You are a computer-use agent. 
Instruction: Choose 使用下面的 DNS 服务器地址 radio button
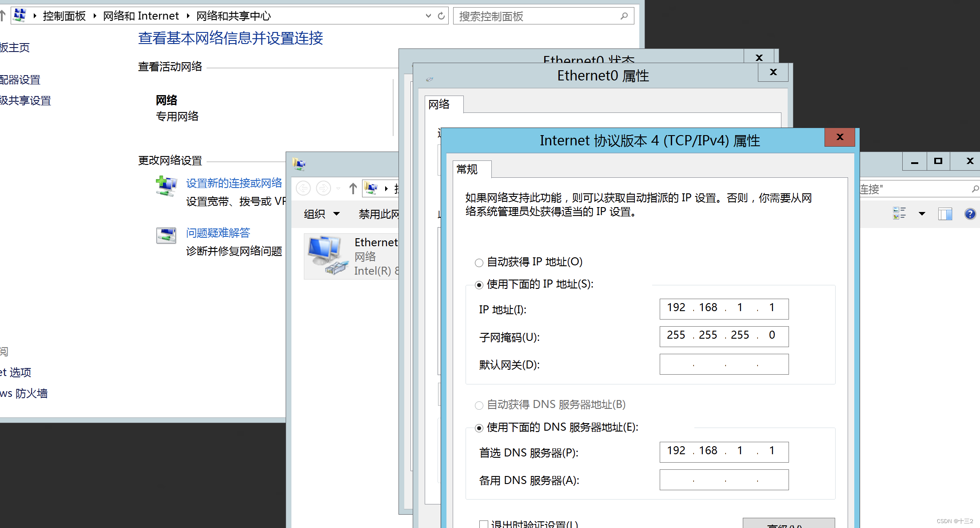click(x=479, y=428)
